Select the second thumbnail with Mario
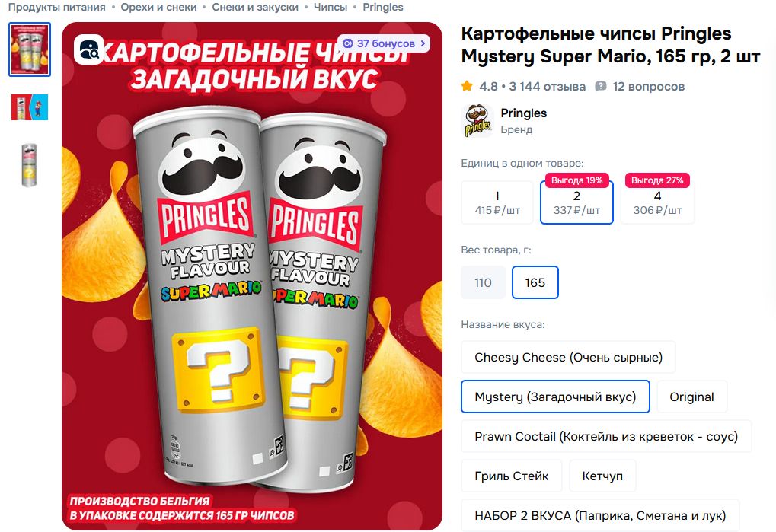 tap(30, 107)
